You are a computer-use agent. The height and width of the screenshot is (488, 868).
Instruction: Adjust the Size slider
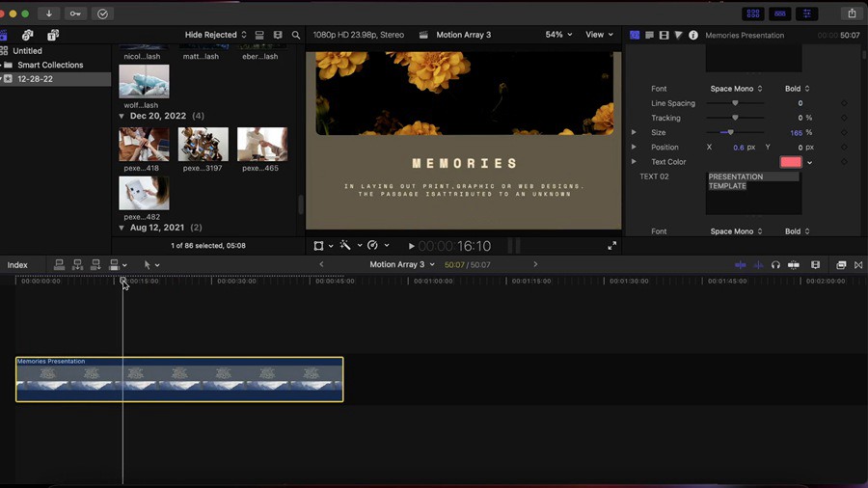(x=731, y=132)
